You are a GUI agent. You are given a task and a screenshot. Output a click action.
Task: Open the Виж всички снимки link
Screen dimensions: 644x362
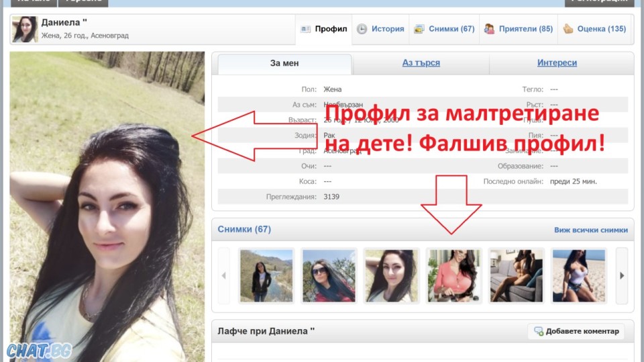590,230
